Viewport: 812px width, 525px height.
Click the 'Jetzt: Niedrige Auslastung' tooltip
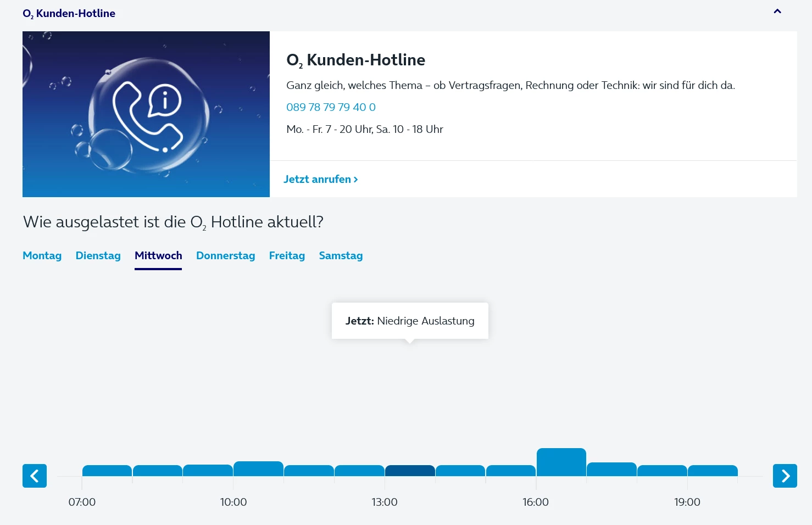click(410, 321)
